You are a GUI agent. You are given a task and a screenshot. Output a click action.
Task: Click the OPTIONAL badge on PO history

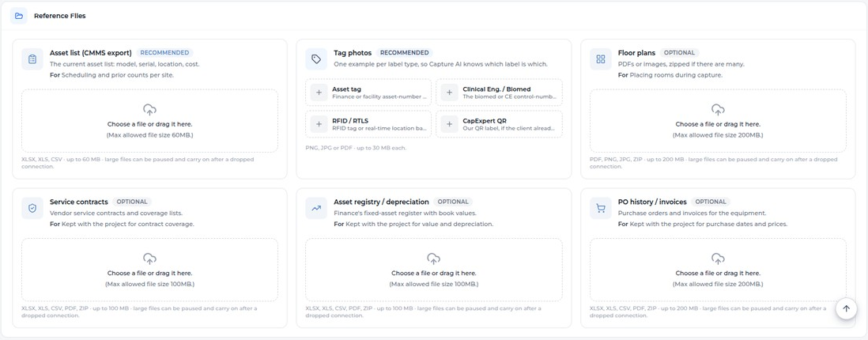click(x=710, y=202)
